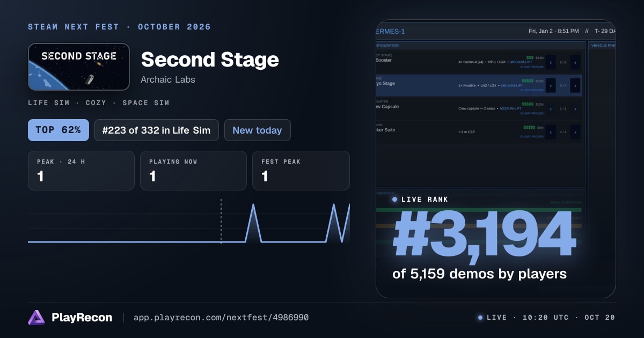Click the 'STEAM NEXT FEST · OCTOBER 2026' header
The image size is (644, 338).
[119, 27]
